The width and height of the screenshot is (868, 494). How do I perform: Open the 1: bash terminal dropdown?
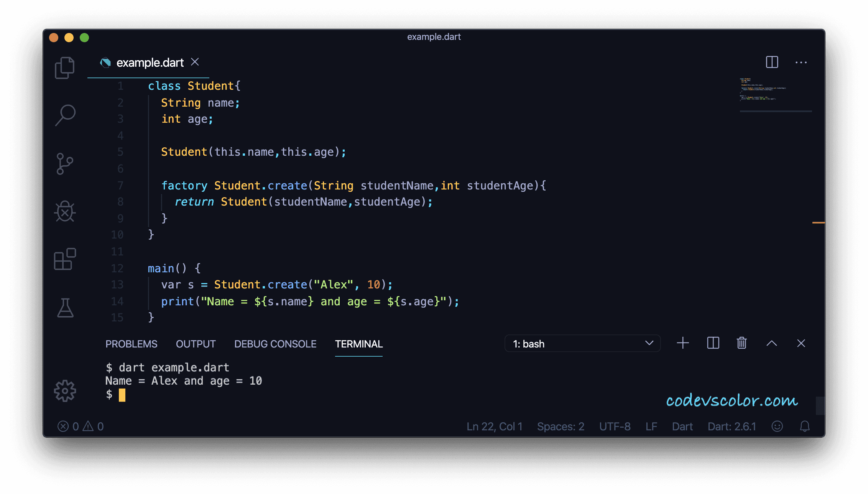583,343
